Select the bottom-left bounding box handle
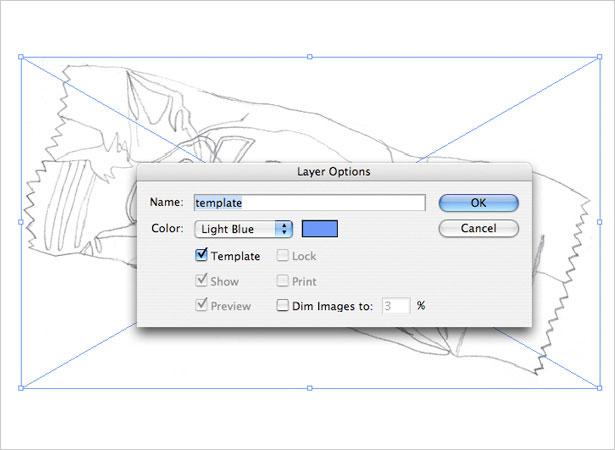This screenshot has width=615, height=450. click(x=21, y=388)
